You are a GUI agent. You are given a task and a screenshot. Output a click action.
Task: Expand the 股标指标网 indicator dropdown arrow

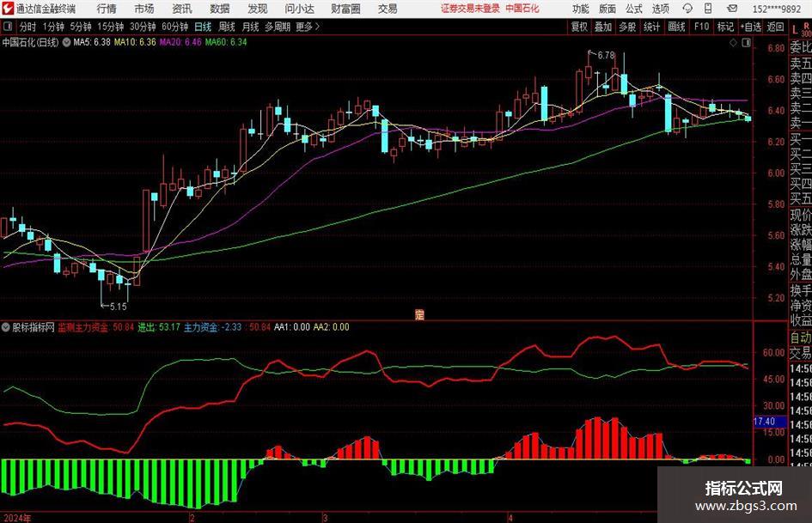click(6, 327)
